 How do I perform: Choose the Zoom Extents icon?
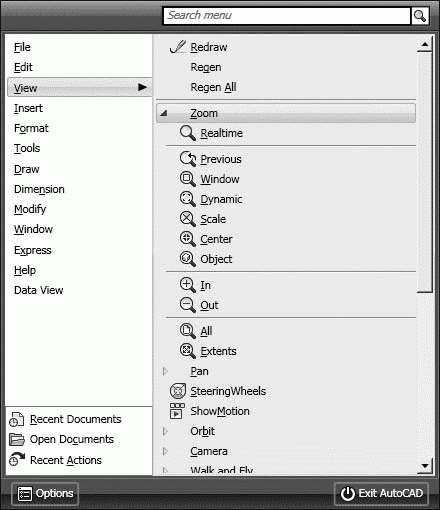pyautogui.click(x=188, y=351)
